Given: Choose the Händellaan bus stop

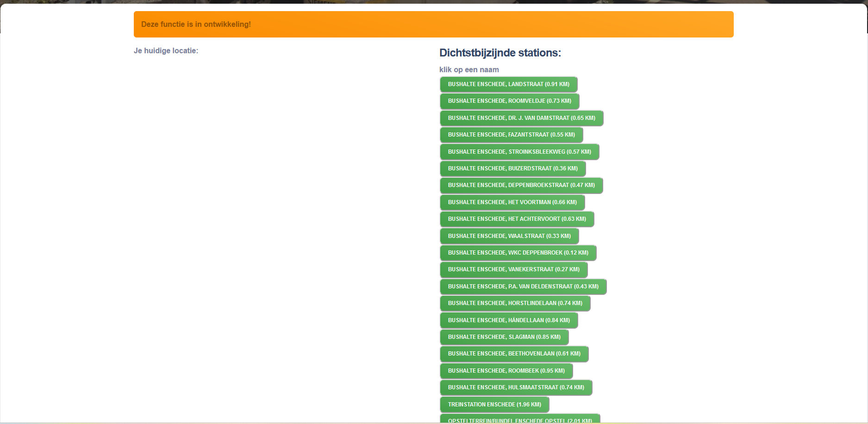Looking at the screenshot, I should coord(509,320).
